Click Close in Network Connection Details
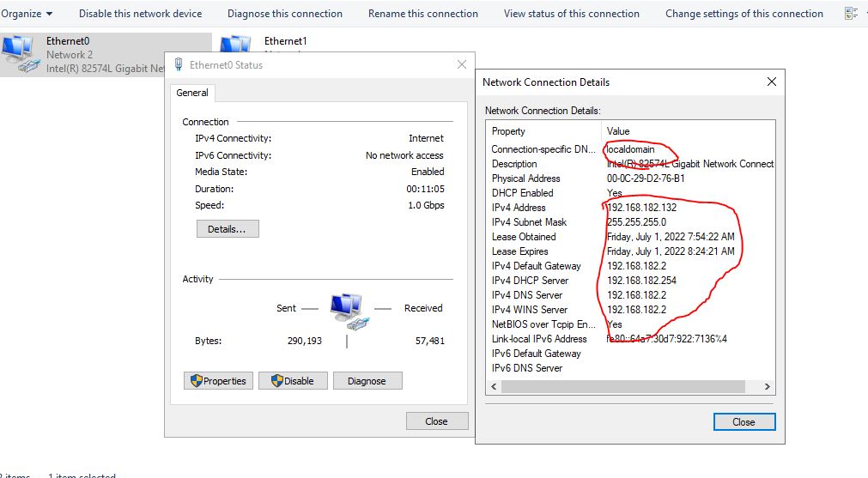 [744, 421]
